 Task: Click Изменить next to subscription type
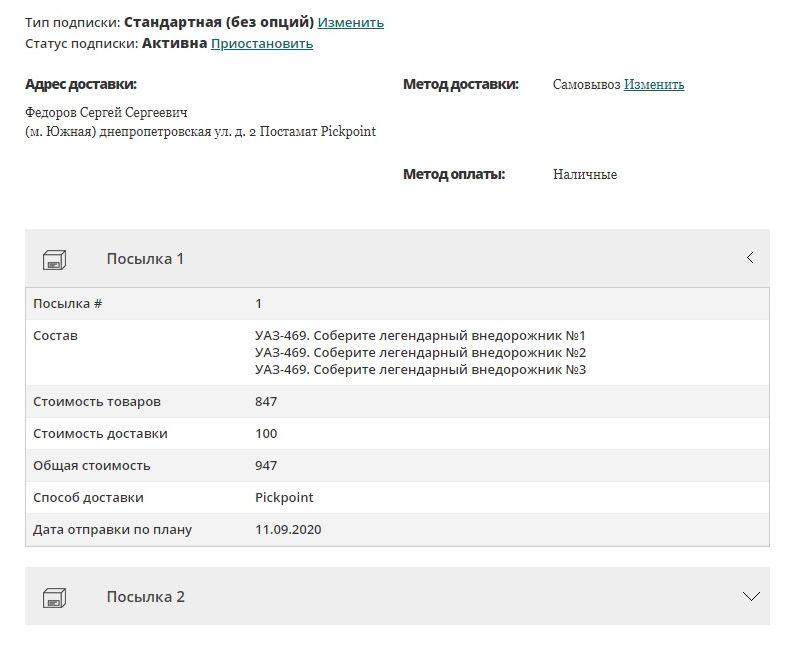(x=350, y=22)
